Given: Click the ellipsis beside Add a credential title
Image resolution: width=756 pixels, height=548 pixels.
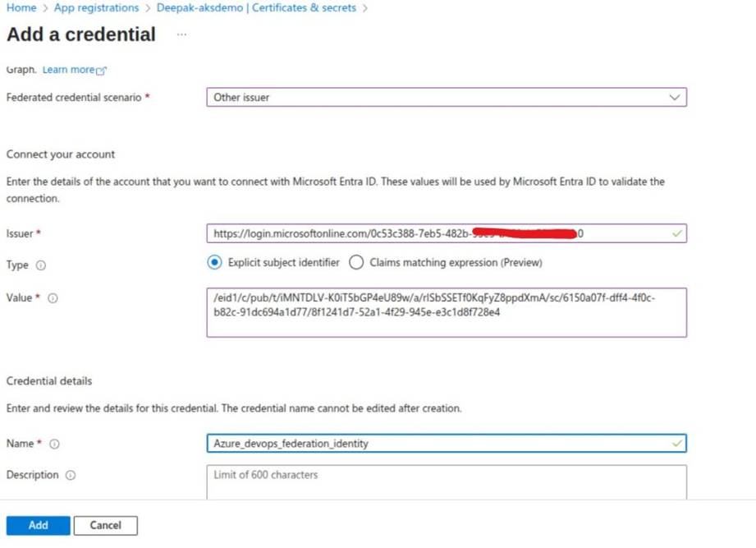Looking at the screenshot, I should [181, 35].
